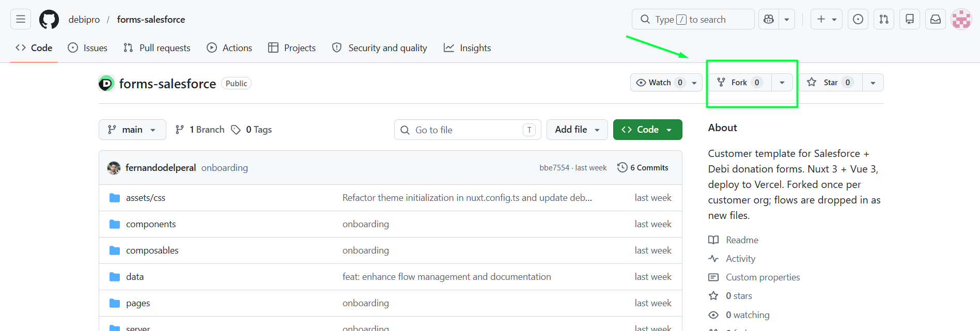The width and height of the screenshot is (980, 331).
Task: Click the folder icon beside data
Action: pyautogui.click(x=115, y=277)
